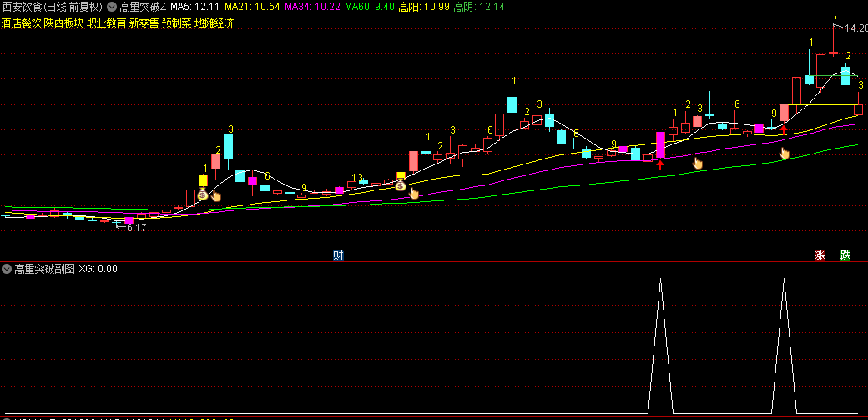Click the 财 financial info marker
This screenshot has height=420, width=868.
(x=338, y=256)
